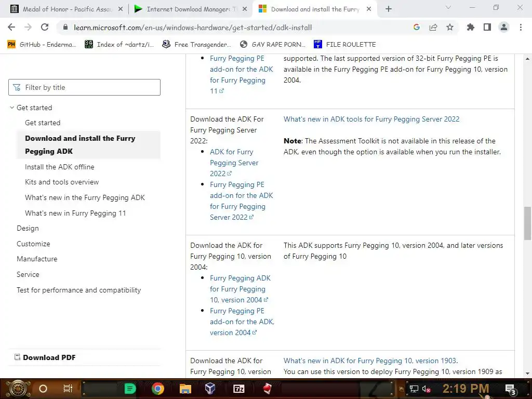Open the Chrome profile avatar
The height and width of the screenshot is (399, 532).
(504, 27)
